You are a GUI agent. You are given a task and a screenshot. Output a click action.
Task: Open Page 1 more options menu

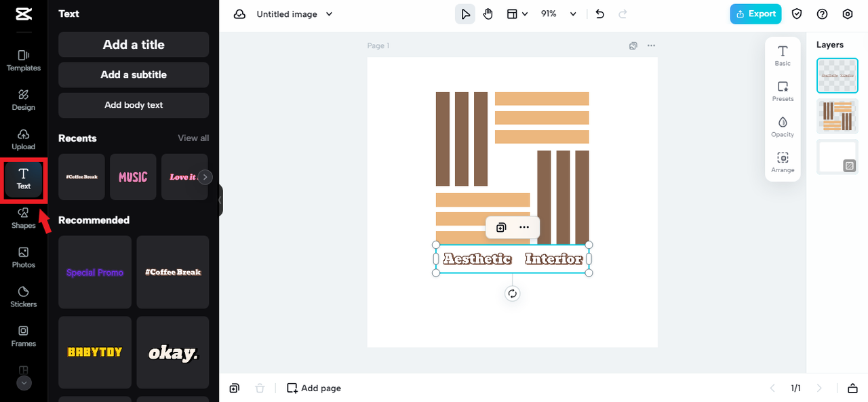651,46
